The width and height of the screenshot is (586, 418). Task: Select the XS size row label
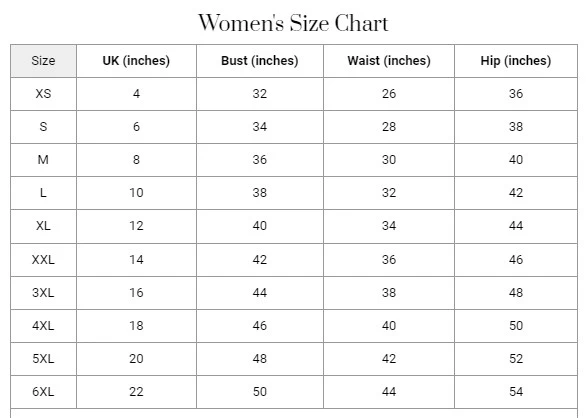pyautogui.click(x=43, y=94)
